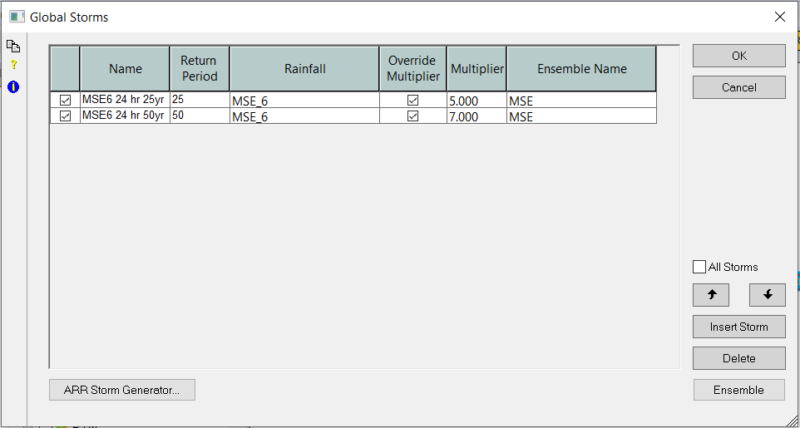Viewport: 800px width, 428px height.
Task: Open the ARR Storm Generator
Action: pyautogui.click(x=122, y=390)
